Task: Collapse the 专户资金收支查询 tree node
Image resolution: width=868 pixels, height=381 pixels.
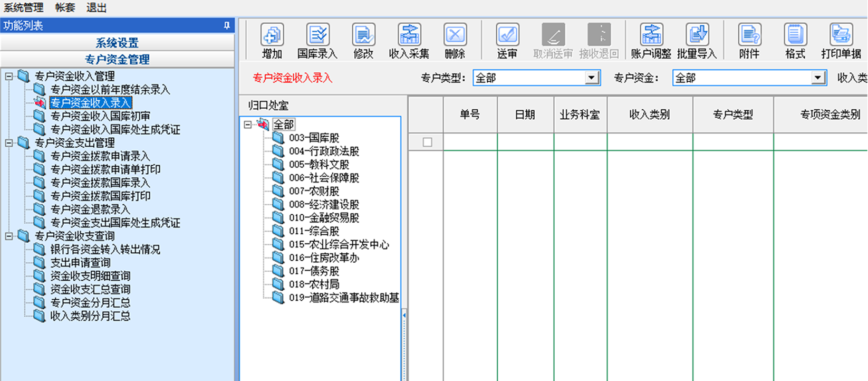Action: point(9,236)
